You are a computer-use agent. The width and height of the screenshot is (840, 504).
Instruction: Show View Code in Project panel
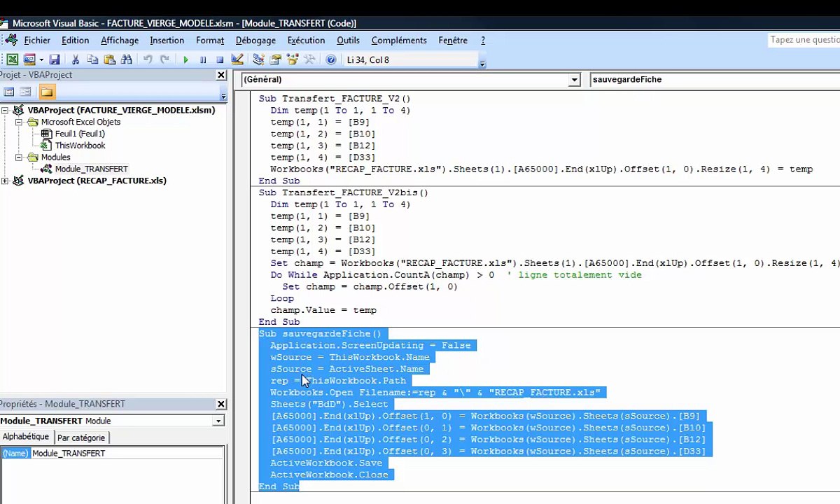click(x=9, y=92)
